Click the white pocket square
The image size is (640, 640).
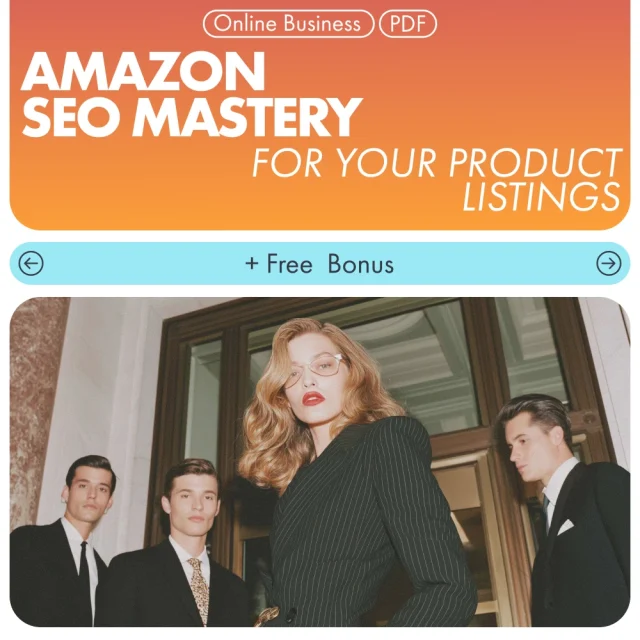tap(565, 527)
